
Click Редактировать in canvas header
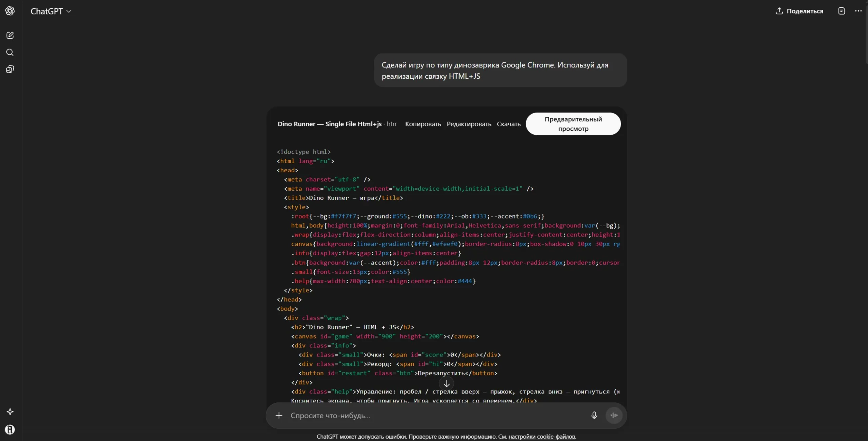(x=469, y=124)
